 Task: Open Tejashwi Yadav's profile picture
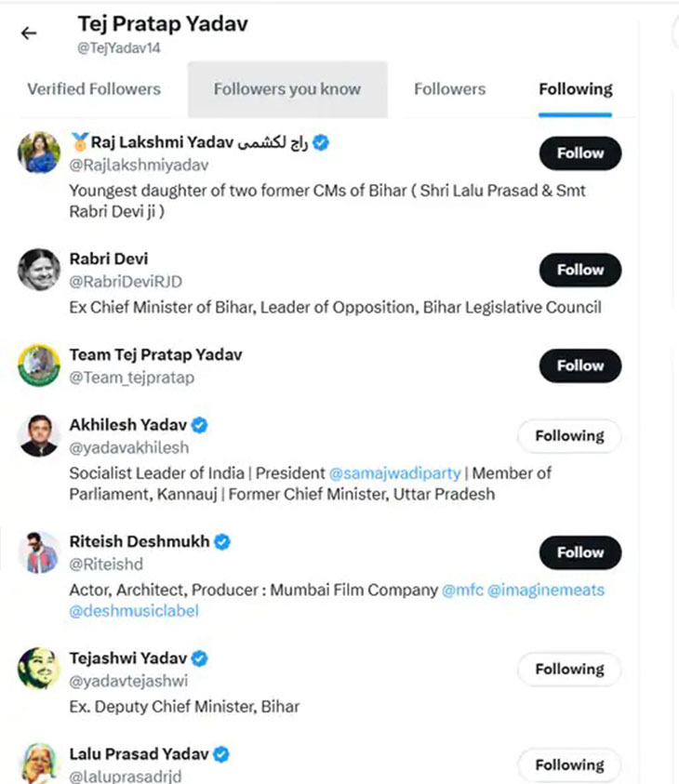click(39, 669)
